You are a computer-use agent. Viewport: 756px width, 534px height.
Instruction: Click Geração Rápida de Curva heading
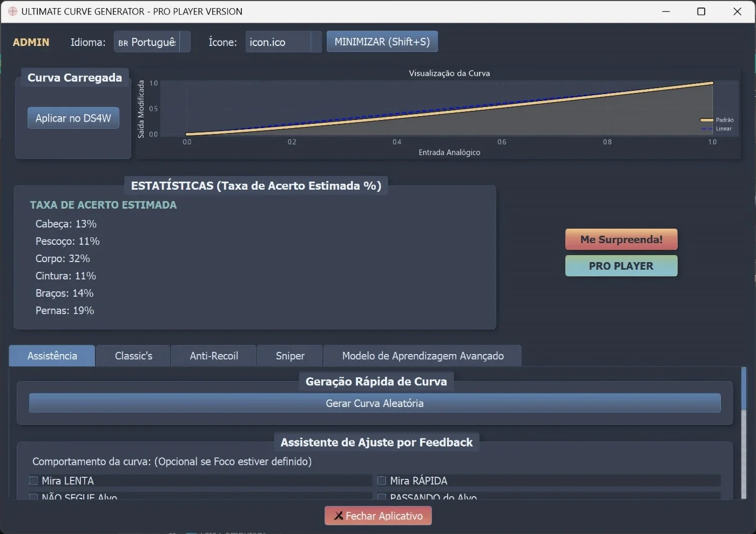coord(376,382)
